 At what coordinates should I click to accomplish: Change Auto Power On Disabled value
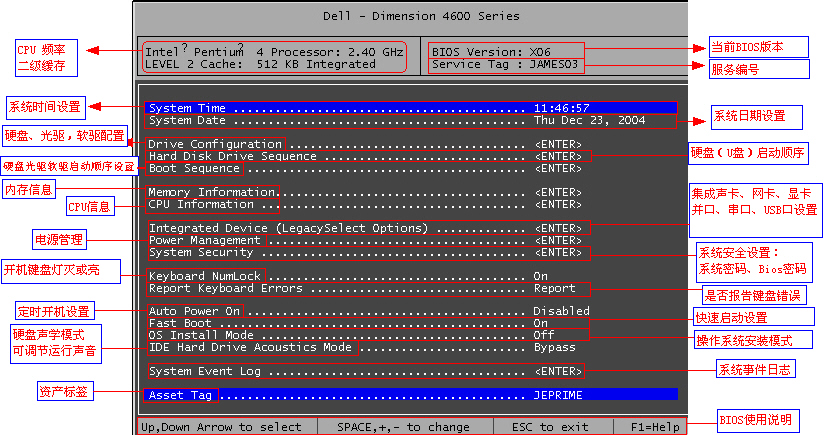(x=562, y=311)
